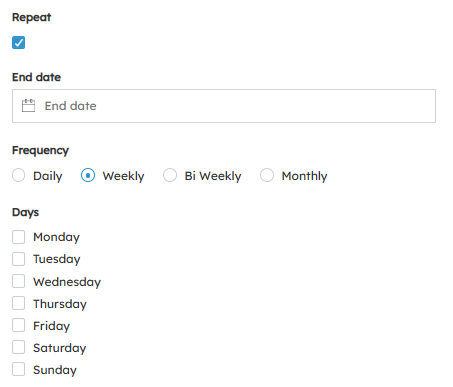Click the selected Weekly radio circle

point(88,175)
